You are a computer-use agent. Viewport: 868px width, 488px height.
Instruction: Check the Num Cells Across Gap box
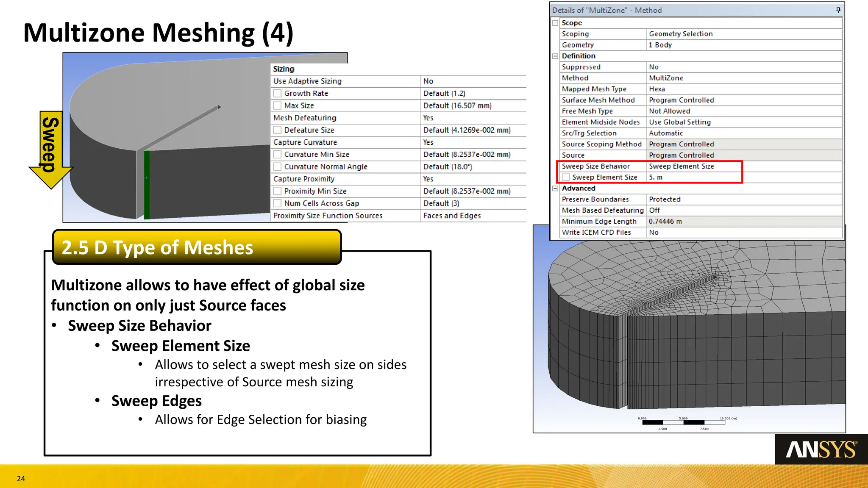point(277,204)
